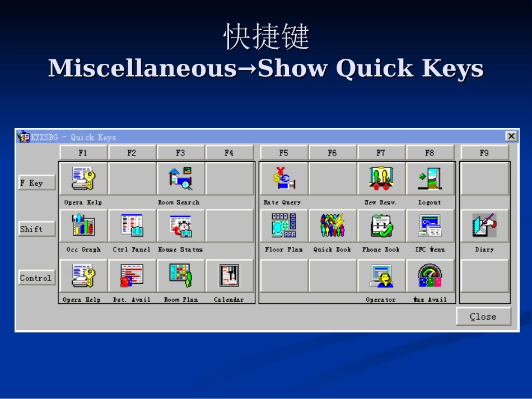Click the Diary label text
This screenshot has width=532, height=399.
click(484, 250)
